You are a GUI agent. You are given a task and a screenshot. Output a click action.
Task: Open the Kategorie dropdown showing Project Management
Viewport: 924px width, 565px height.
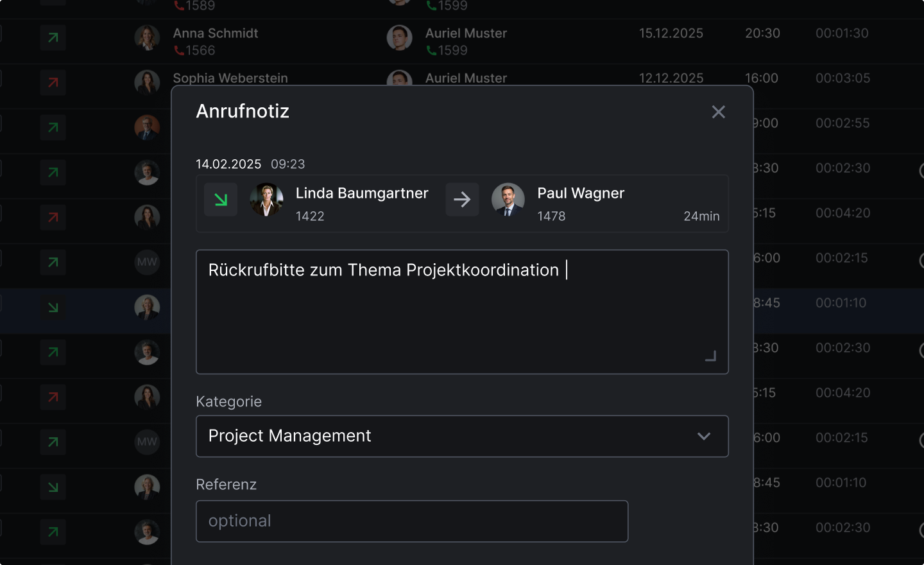(x=462, y=437)
